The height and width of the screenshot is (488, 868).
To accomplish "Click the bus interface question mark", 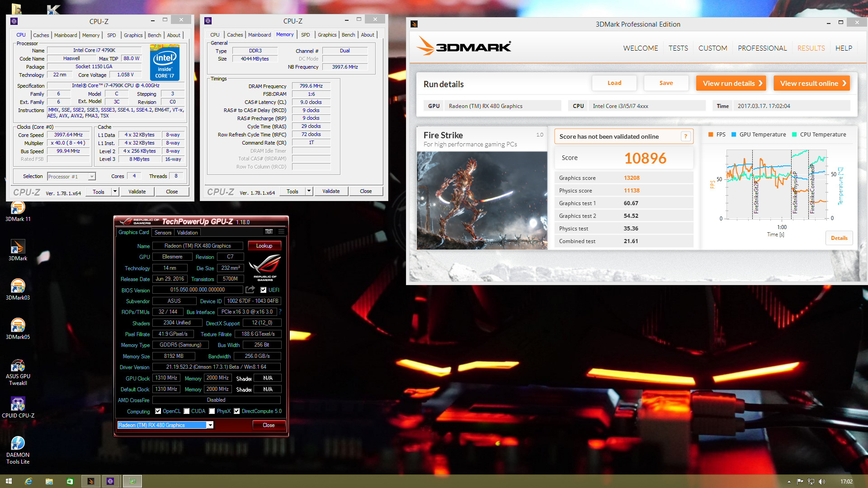I will point(280,312).
